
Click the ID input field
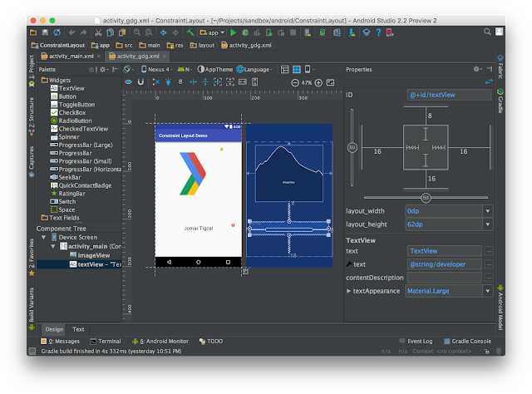click(451, 95)
